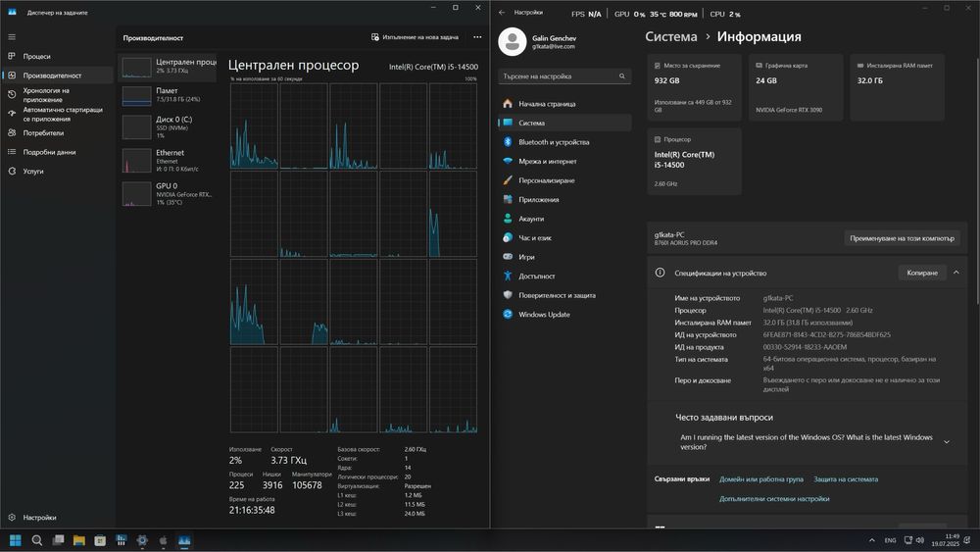Select Диск 0 (C:) performance item
The height and width of the screenshot is (552, 980).
click(x=168, y=126)
